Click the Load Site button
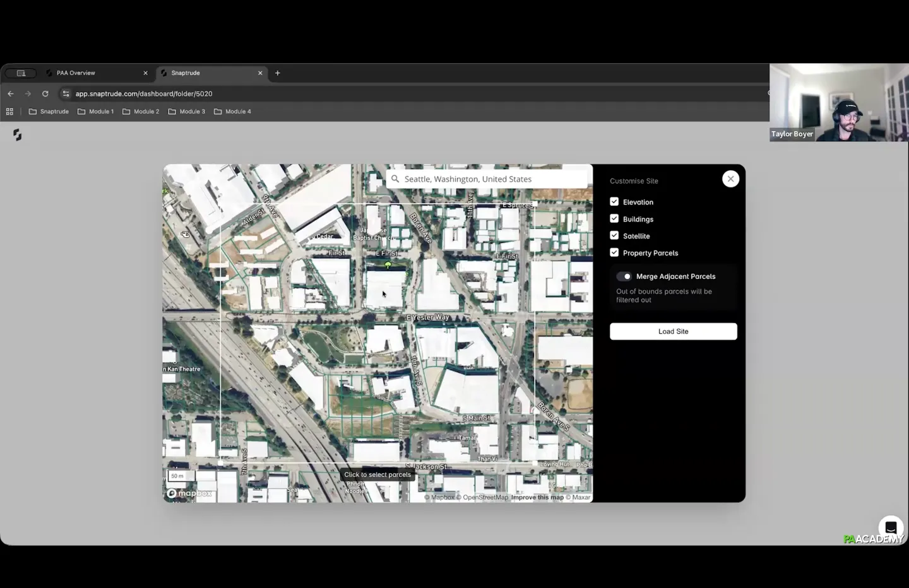This screenshot has width=909, height=588. (x=673, y=331)
